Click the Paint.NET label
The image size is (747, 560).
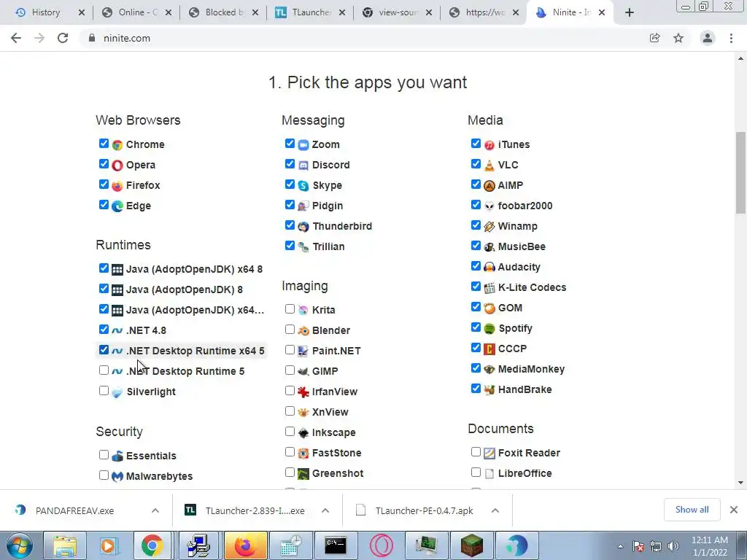coord(336,351)
